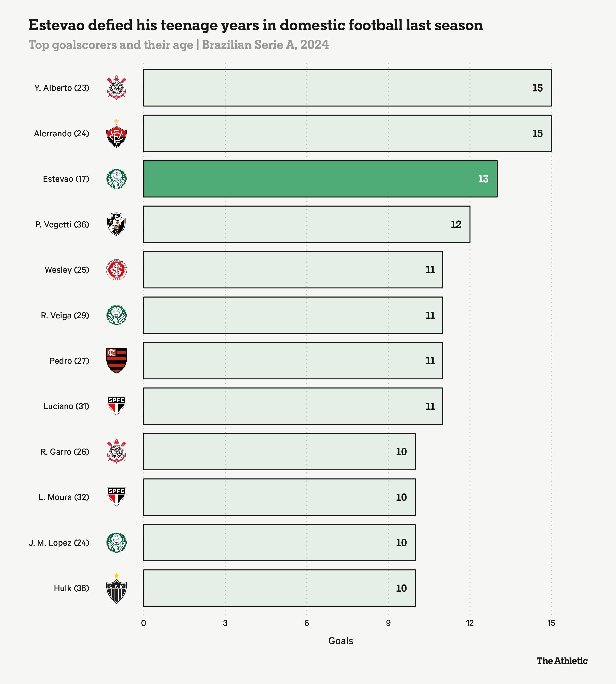Click The Athletic logo text
The width and height of the screenshot is (616, 684).
coord(562,661)
